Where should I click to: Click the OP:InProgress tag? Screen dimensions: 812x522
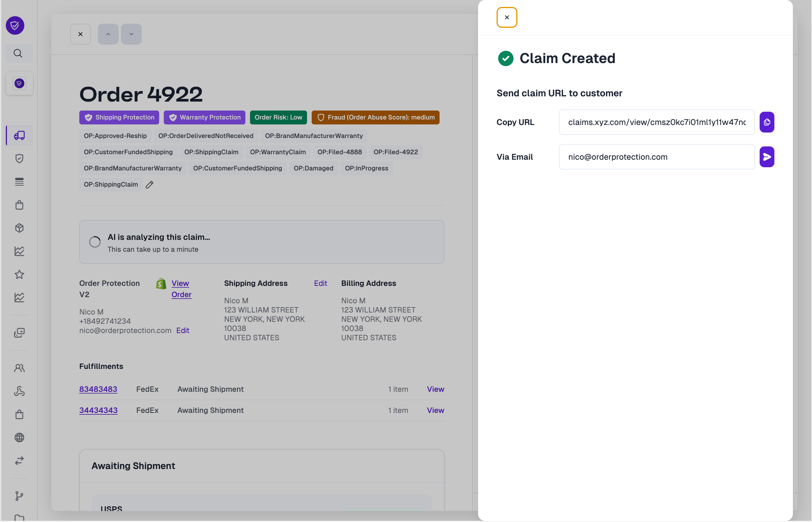[x=366, y=168]
